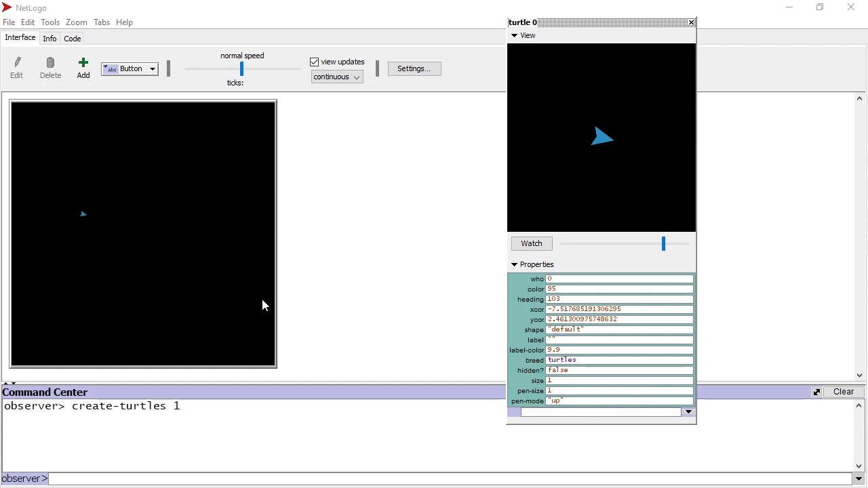Click the who property field
This screenshot has height=488, width=868.
[x=620, y=279]
